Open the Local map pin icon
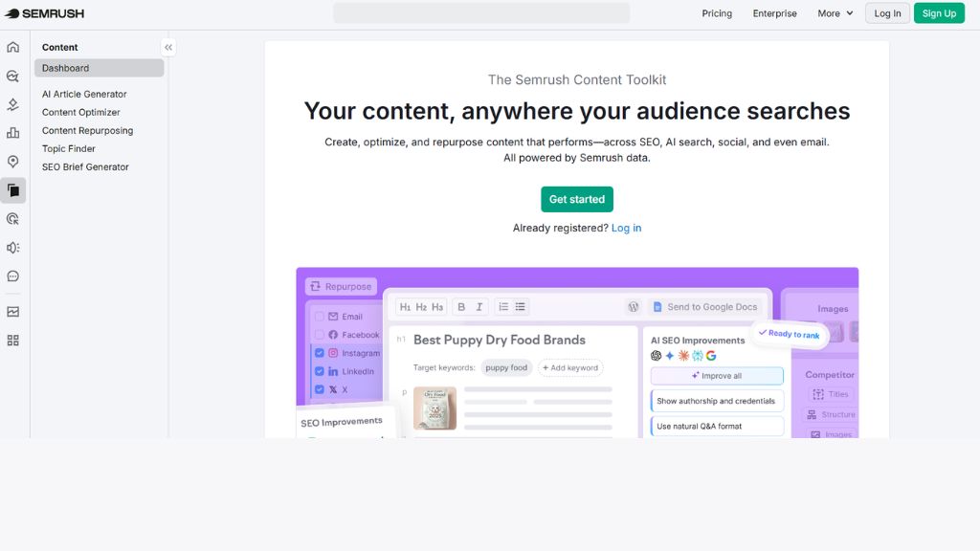Image resolution: width=980 pixels, height=551 pixels. [x=13, y=162]
